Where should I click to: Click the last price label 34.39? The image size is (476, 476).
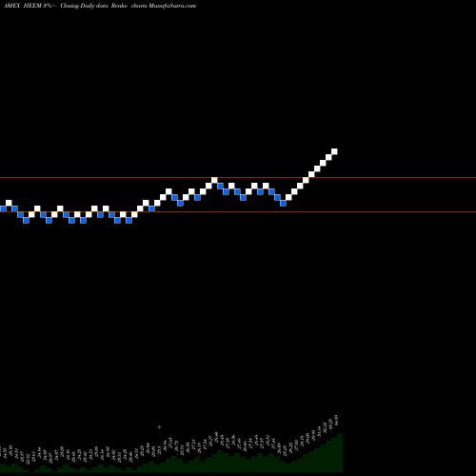(337, 420)
